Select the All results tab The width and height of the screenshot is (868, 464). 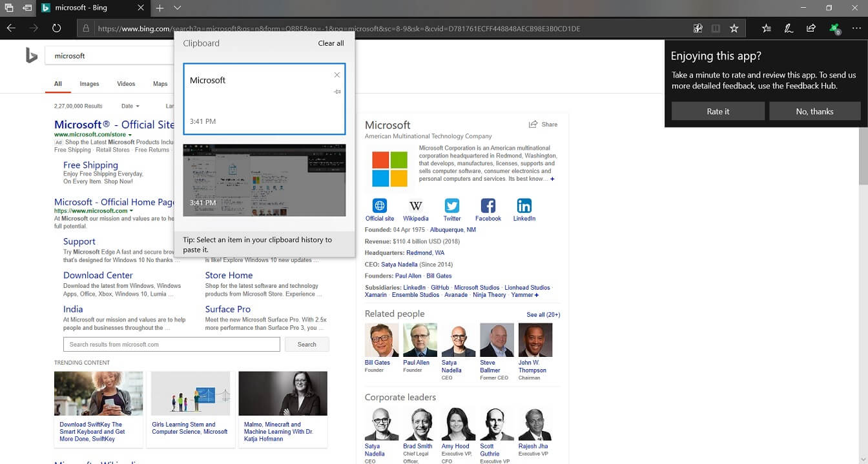pyautogui.click(x=58, y=84)
